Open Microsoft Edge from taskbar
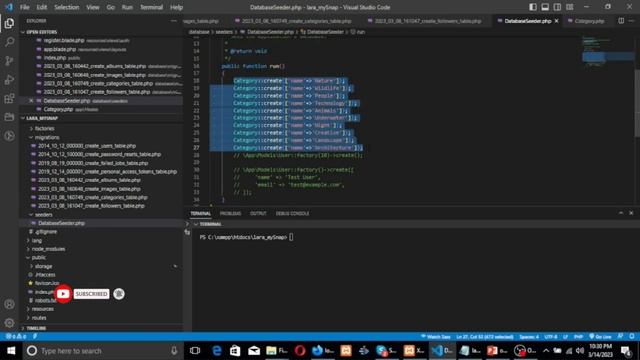The height and width of the screenshot is (360, 640). (216, 351)
